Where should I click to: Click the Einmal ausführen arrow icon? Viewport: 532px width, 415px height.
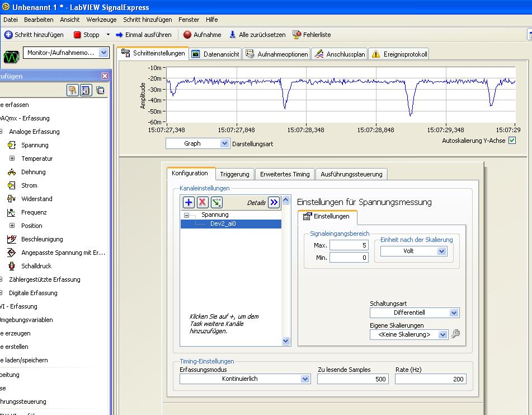click(x=119, y=35)
